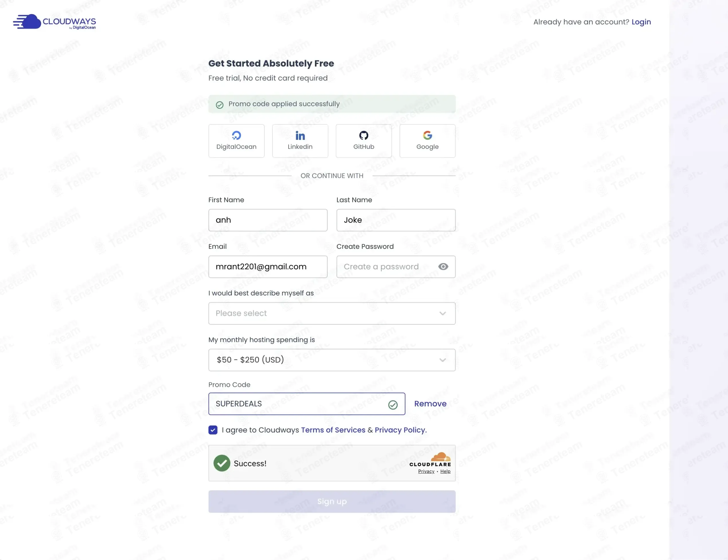Screen dimensions: 728x560
Task: Click the green Success checkmark icon
Action: (222, 463)
